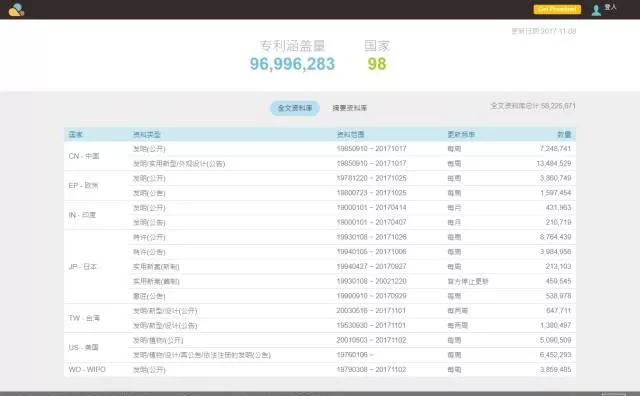Click the 更新频率 column header
This screenshot has height=396, width=640.
[x=461, y=134]
